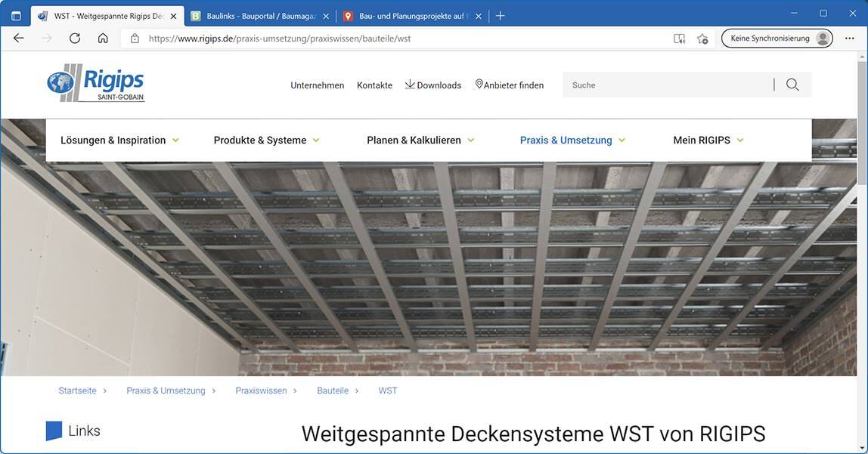This screenshot has height=454, width=868.
Task: Click the WST breadcrumb item
Action: click(387, 391)
